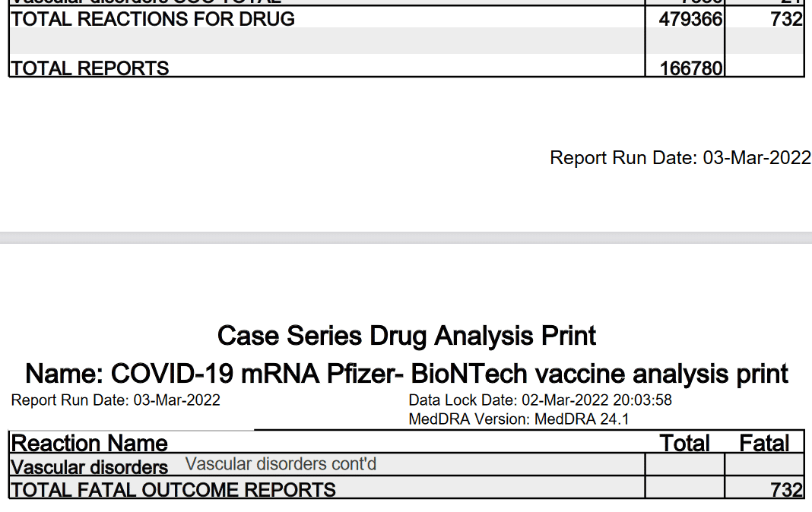Click the TOTAL REACTIONS FOR DRUG row label

(x=154, y=19)
